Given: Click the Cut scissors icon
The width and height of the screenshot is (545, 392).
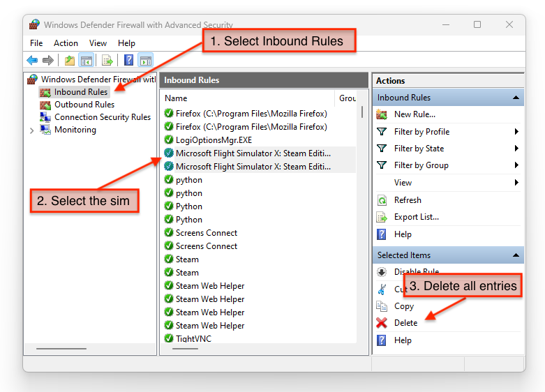Looking at the screenshot, I should [382, 289].
